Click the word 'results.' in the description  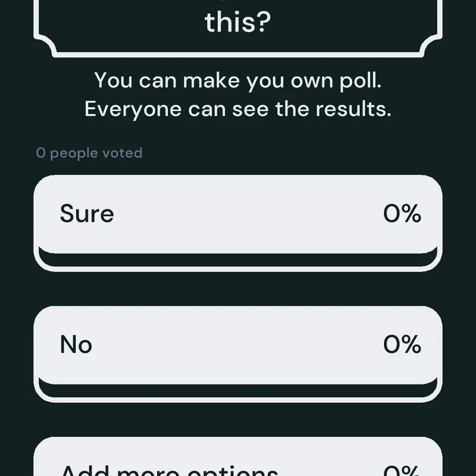tap(353, 109)
